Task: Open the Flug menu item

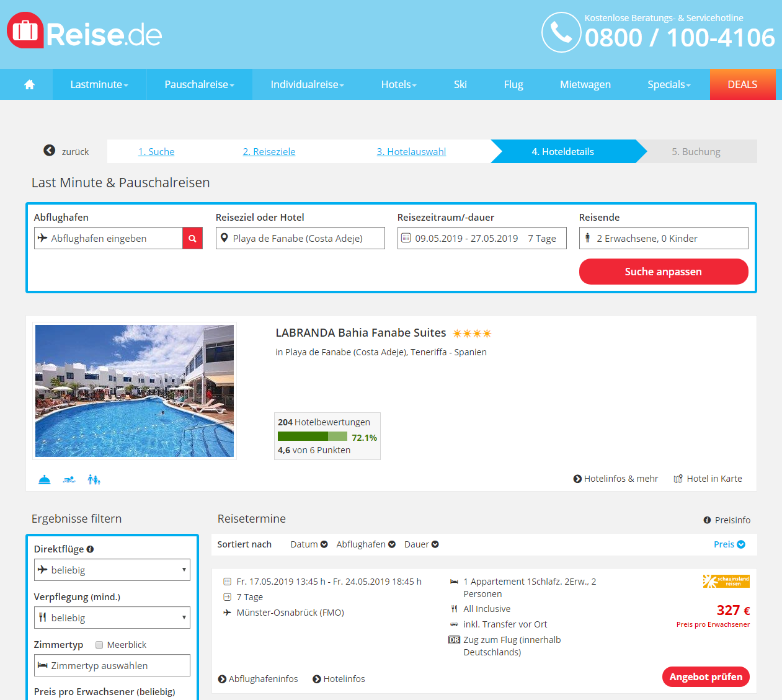Action: [513, 84]
